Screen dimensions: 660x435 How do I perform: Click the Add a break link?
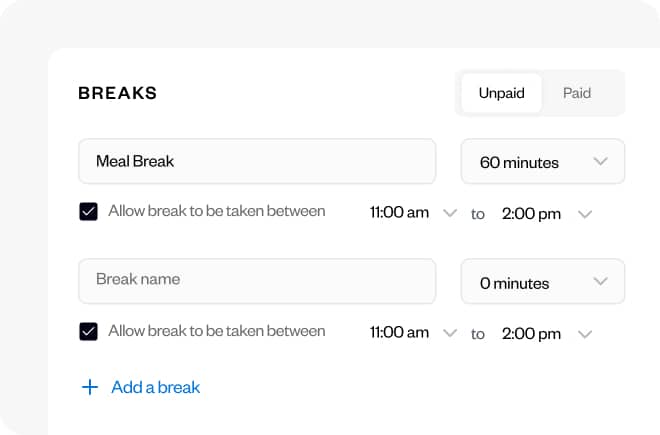(156, 387)
